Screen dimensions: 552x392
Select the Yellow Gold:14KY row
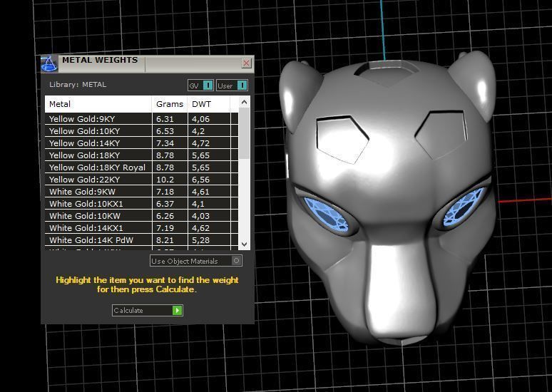[141, 143]
